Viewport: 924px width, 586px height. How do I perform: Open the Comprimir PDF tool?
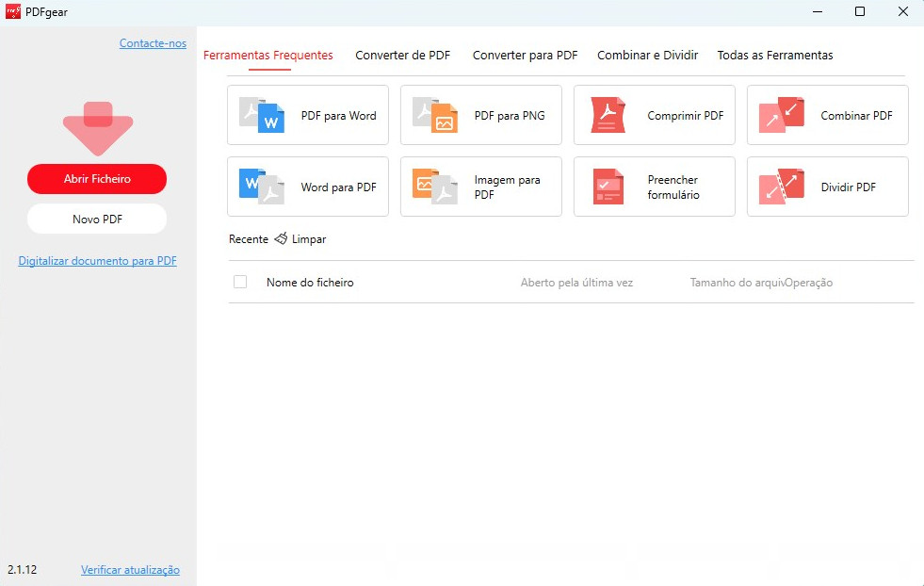pyautogui.click(x=654, y=115)
